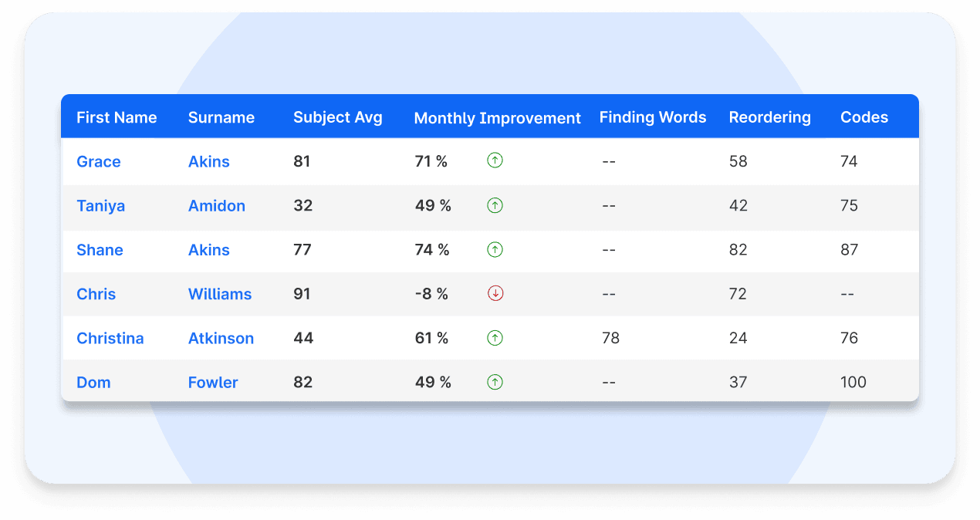This screenshot has height=520, width=980.
Task: Click Shane's green up arrow icon
Action: point(495,249)
